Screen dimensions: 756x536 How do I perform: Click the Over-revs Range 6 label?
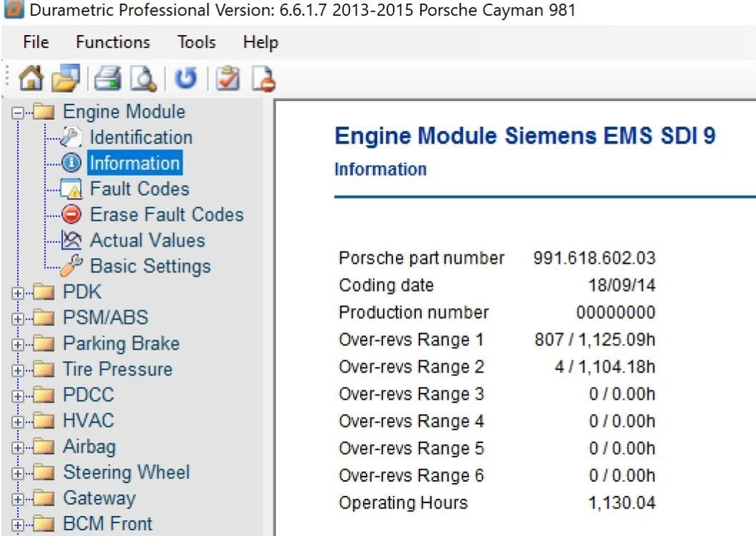[411, 475]
